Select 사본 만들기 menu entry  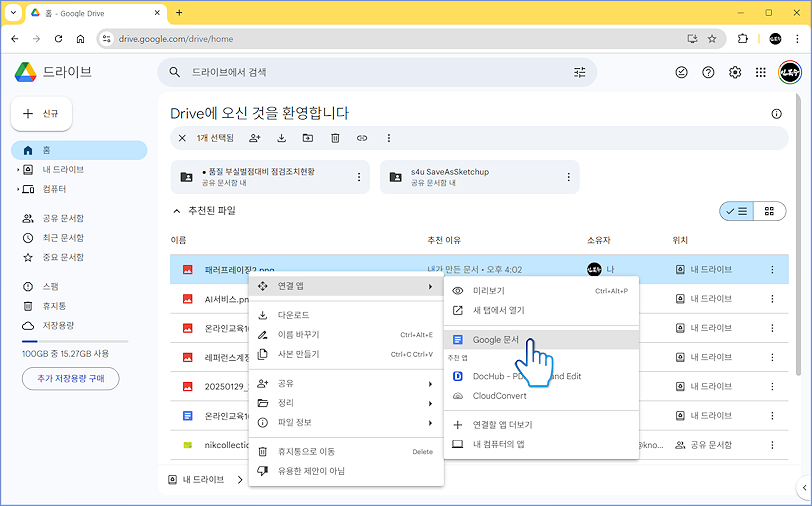click(346, 354)
